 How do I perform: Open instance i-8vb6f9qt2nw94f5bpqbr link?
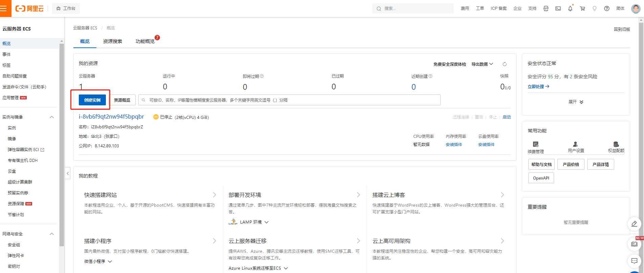(x=111, y=117)
